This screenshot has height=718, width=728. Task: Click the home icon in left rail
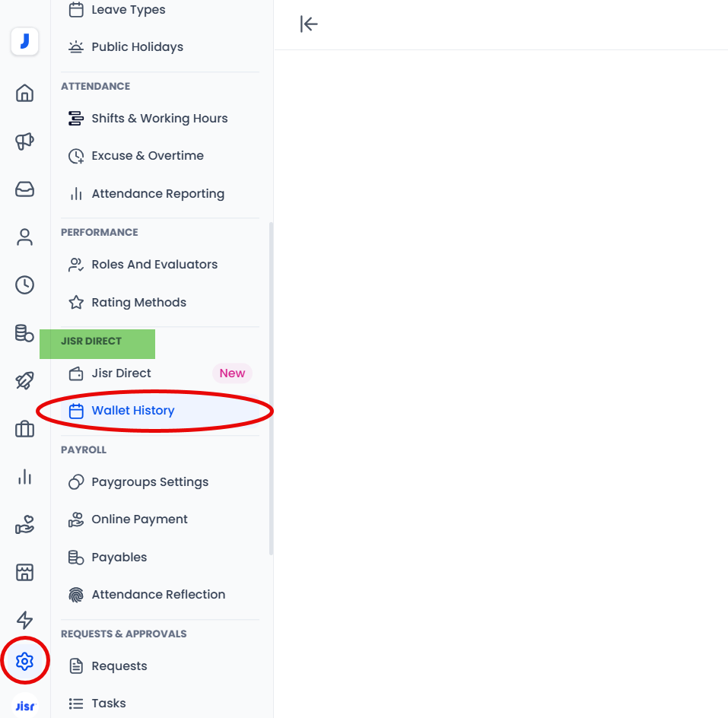coord(25,94)
